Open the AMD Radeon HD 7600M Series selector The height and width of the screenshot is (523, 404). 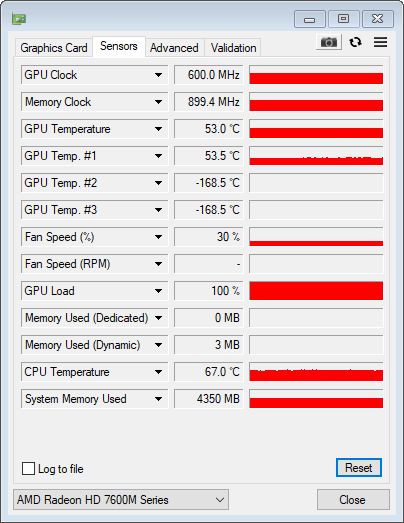point(121,500)
